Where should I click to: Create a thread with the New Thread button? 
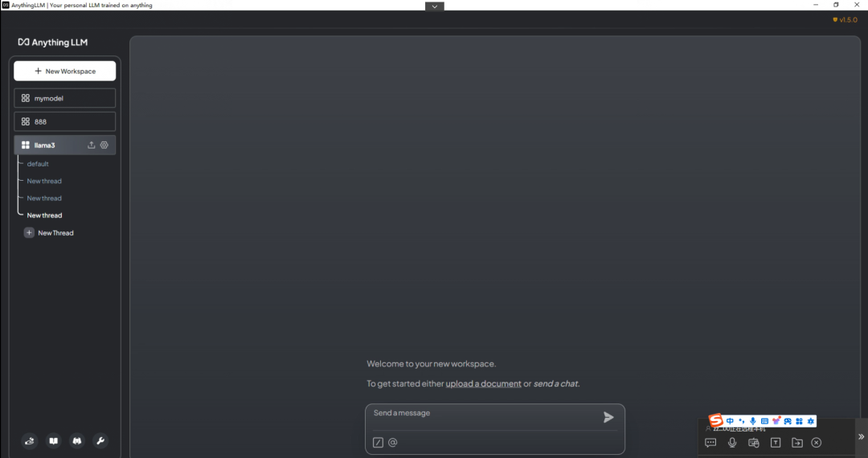tap(49, 233)
